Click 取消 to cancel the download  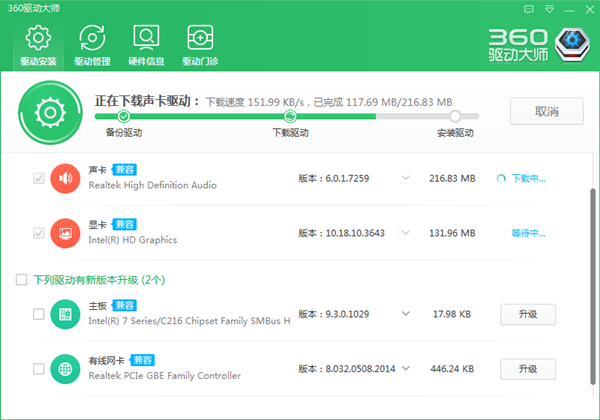point(546,111)
